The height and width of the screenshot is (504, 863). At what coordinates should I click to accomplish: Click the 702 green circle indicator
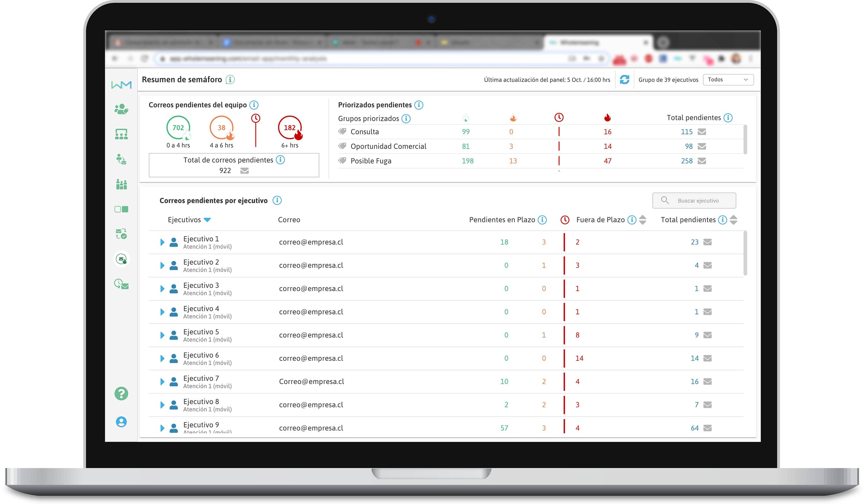(178, 128)
